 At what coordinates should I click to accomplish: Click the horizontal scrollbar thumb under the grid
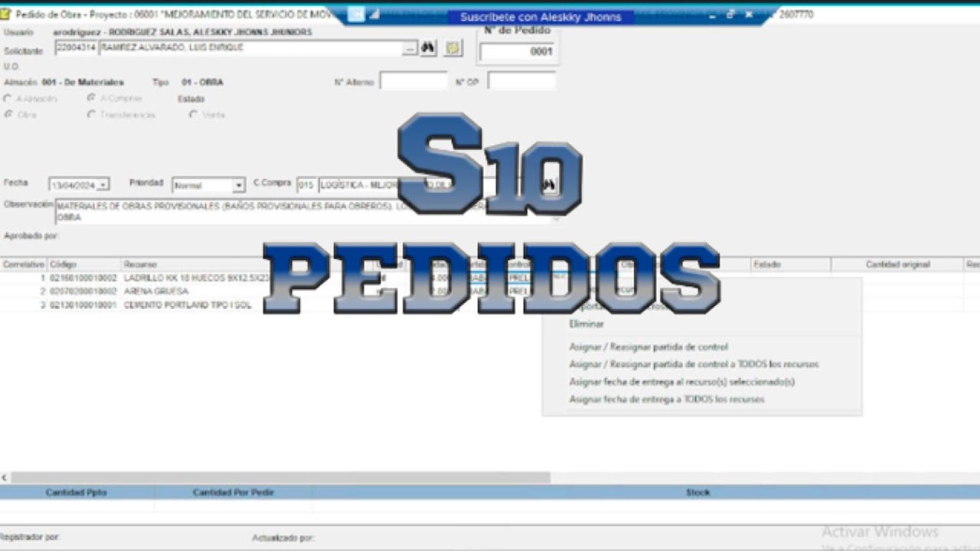(x=280, y=478)
